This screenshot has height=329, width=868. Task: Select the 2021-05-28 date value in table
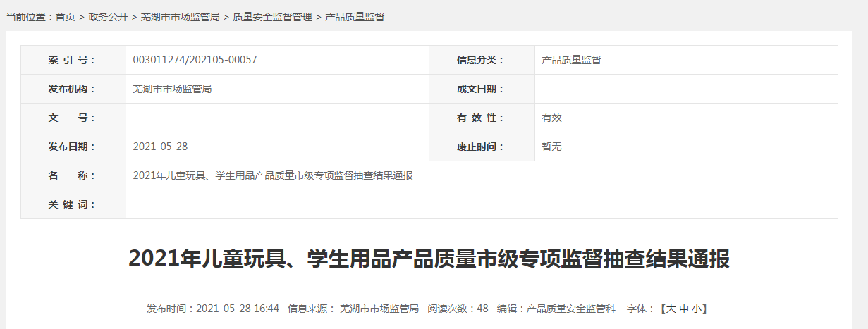pyautogui.click(x=160, y=147)
